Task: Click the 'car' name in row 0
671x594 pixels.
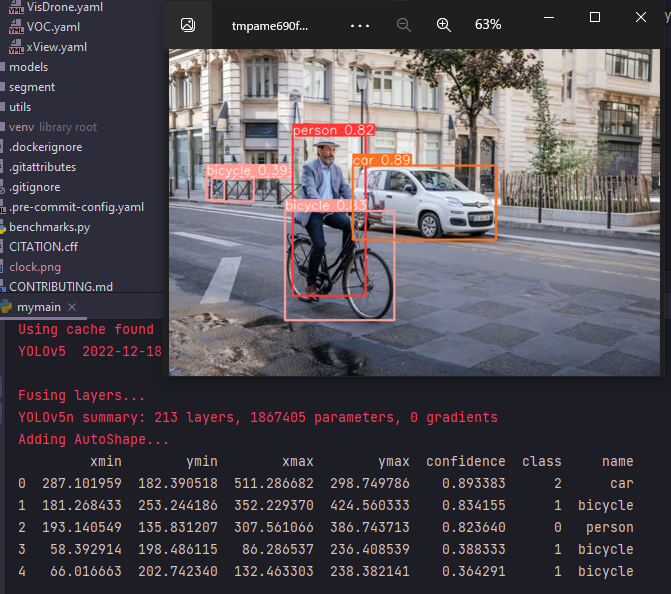Action: pos(622,484)
